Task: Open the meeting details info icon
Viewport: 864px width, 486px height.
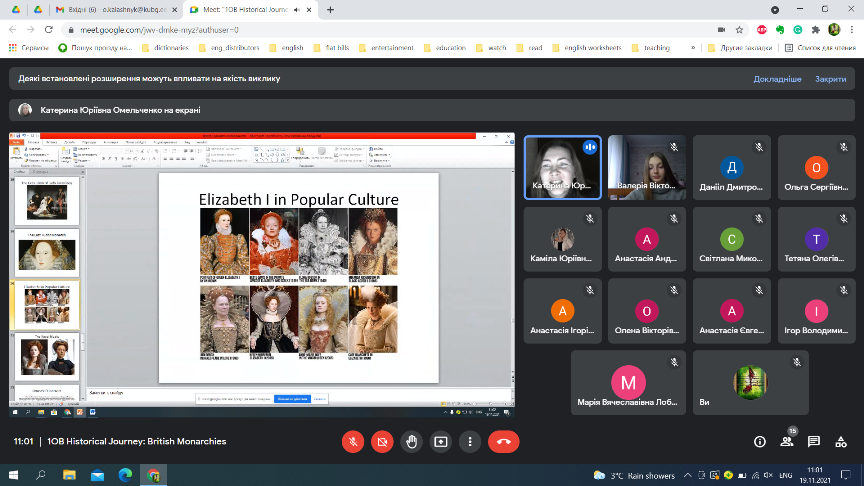Action: [x=758, y=441]
